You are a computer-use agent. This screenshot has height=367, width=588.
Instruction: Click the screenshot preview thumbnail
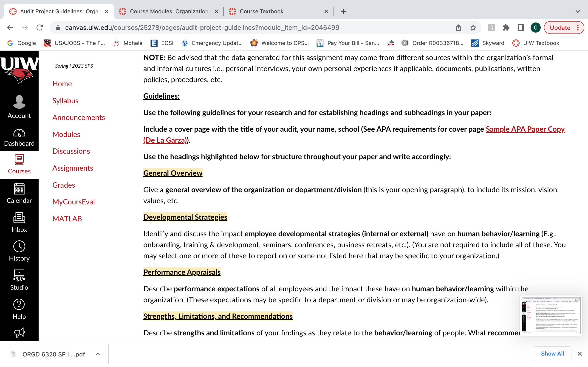tap(551, 315)
